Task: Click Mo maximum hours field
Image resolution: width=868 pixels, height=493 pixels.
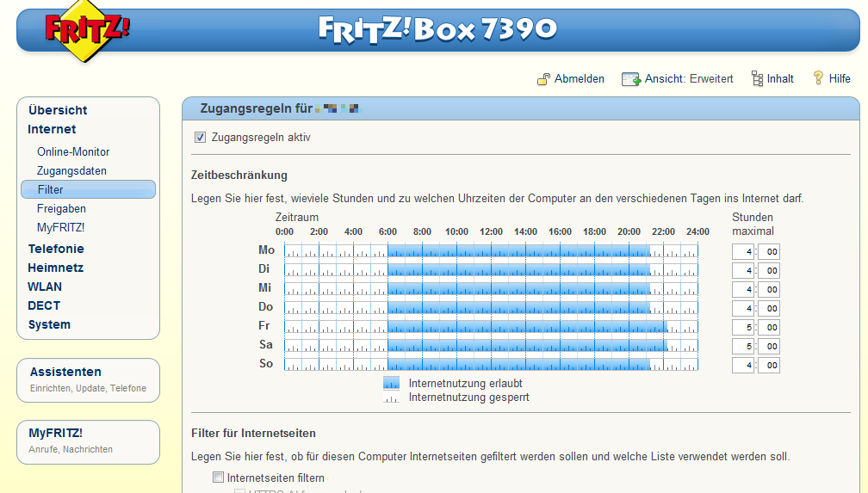Action: click(743, 252)
